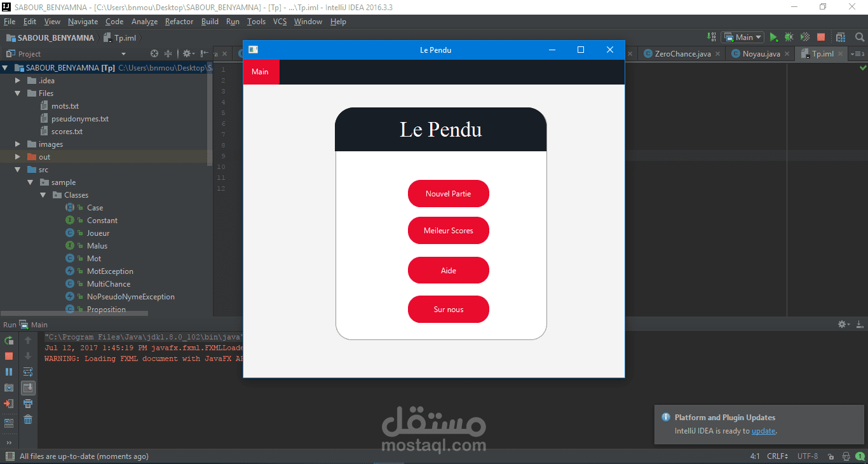Open the Refactor menu

[x=179, y=22]
